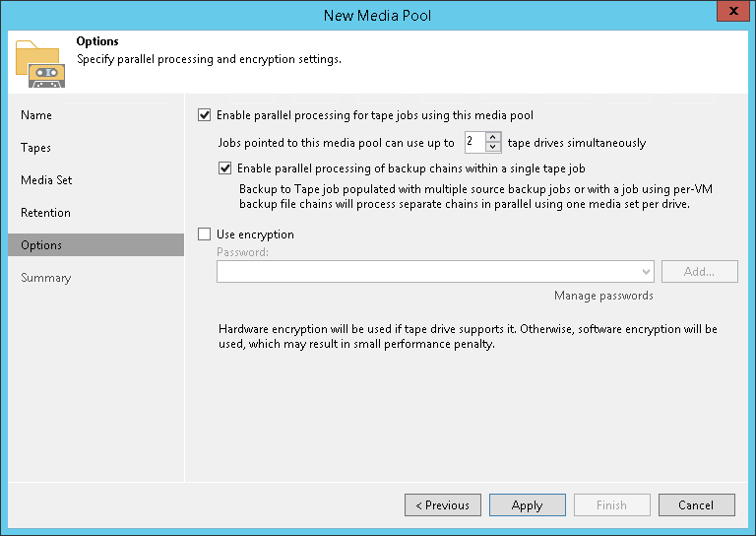
Task: Select the Retention step
Action: tap(45, 213)
